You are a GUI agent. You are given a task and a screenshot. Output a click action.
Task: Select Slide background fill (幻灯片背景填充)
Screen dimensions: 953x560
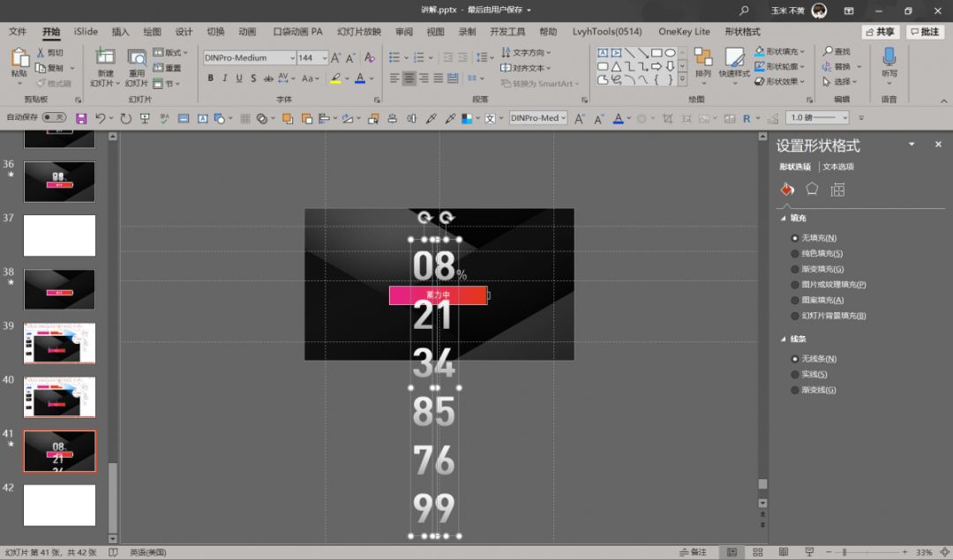tap(794, 316)
